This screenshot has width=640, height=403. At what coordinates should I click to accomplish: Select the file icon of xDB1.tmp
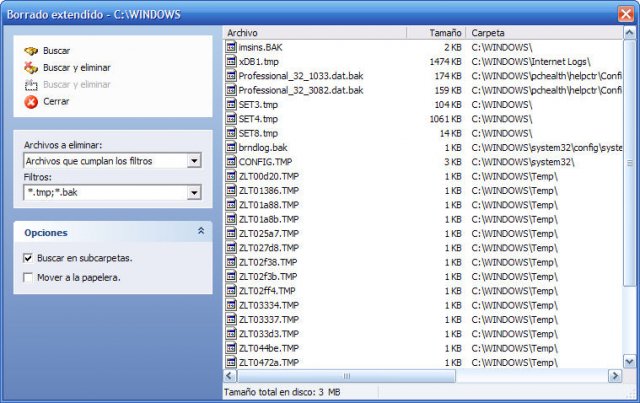pos(231,61)
